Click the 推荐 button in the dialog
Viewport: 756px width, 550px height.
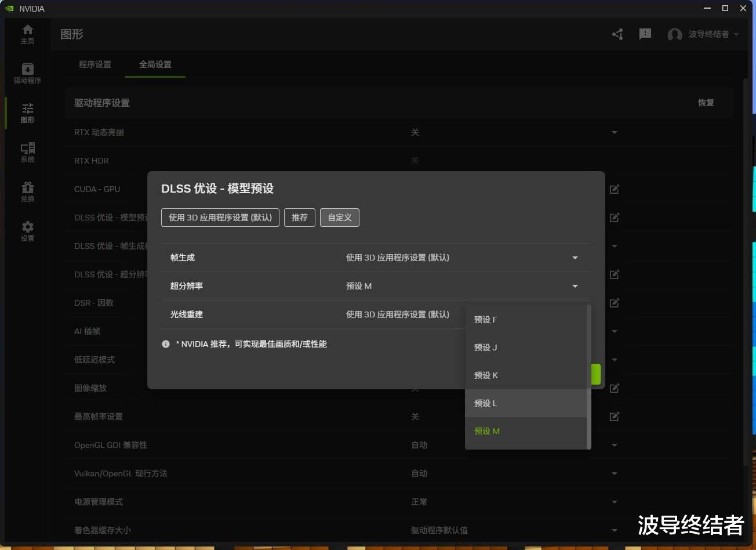(x=300, y=218)
